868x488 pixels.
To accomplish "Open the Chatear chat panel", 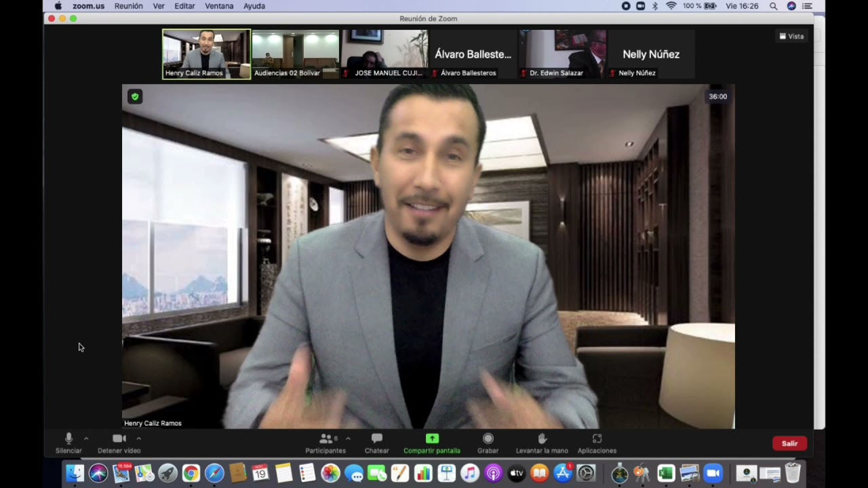I will click(x=377, y=443).
